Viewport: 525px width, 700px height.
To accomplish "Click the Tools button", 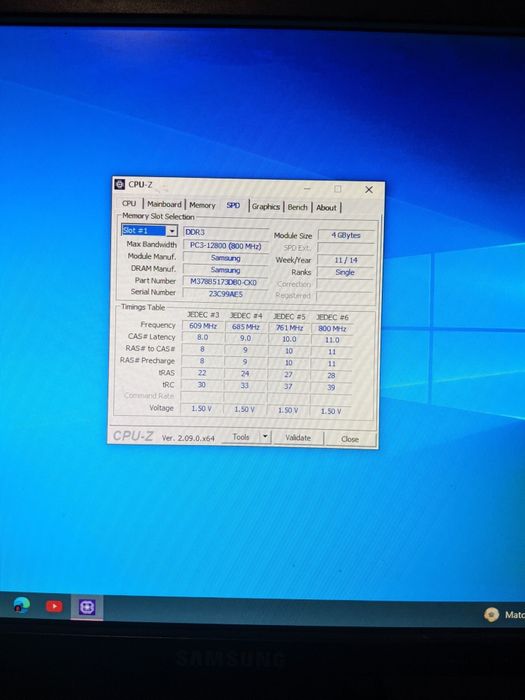I will (241, 437).
